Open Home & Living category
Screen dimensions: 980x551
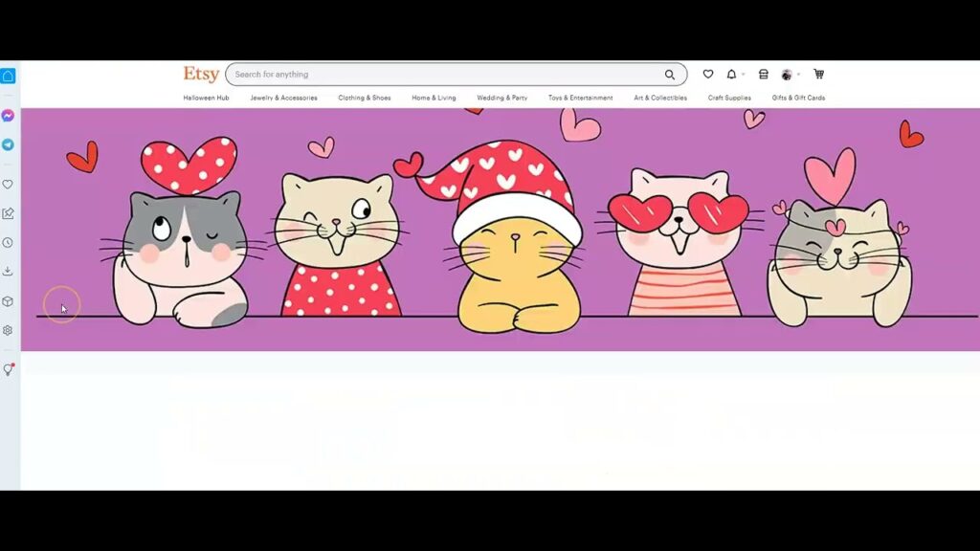click(x=434, y=99)
